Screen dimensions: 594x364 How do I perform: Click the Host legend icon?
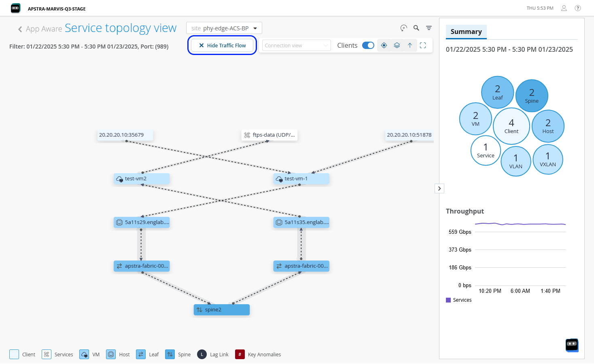tap(111, 354)
